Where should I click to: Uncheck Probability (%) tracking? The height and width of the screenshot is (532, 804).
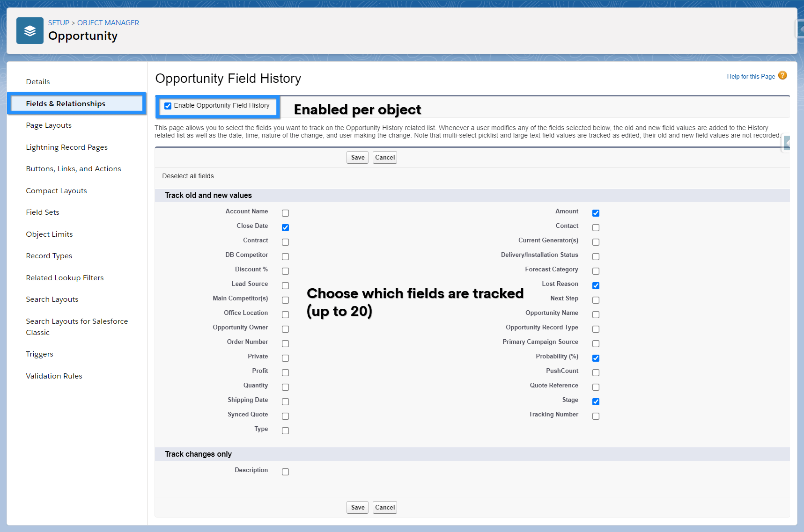tap(596, 358)
